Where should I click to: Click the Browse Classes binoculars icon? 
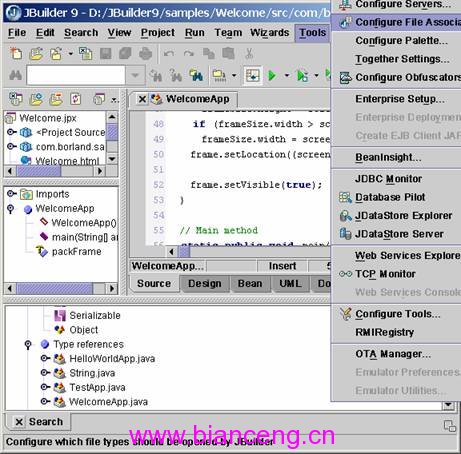click(196, 76)
